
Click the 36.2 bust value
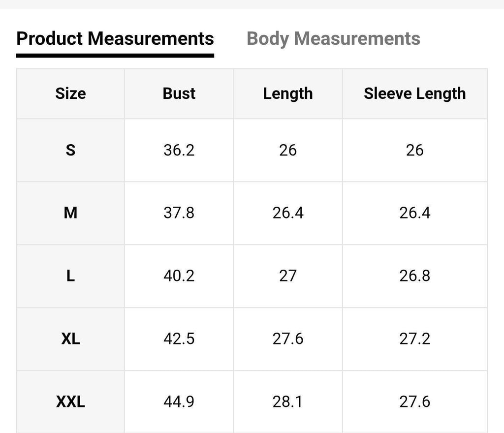179,151
